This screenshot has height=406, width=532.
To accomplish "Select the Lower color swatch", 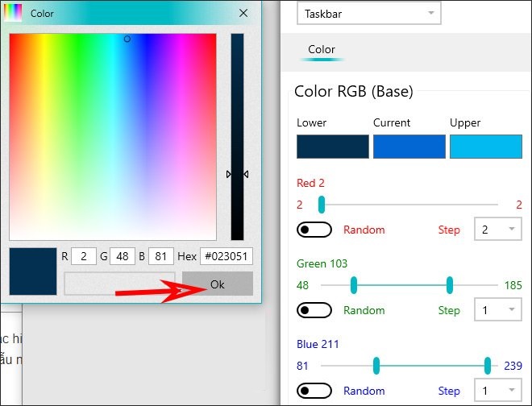I will tap(332, 147).
